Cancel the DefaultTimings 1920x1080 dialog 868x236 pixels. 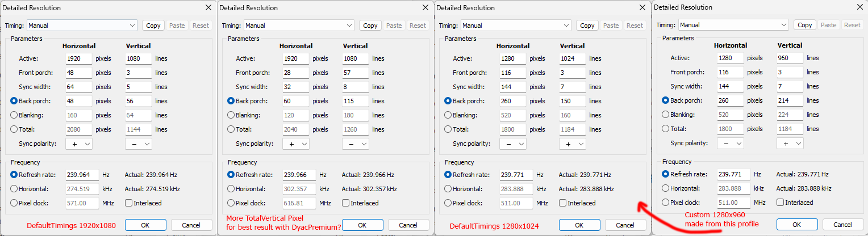point(191,225)
